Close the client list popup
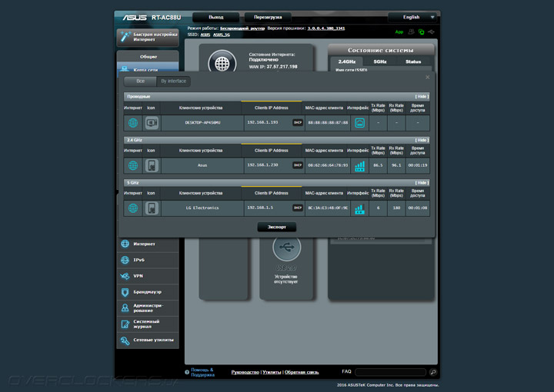 [428, 78]
